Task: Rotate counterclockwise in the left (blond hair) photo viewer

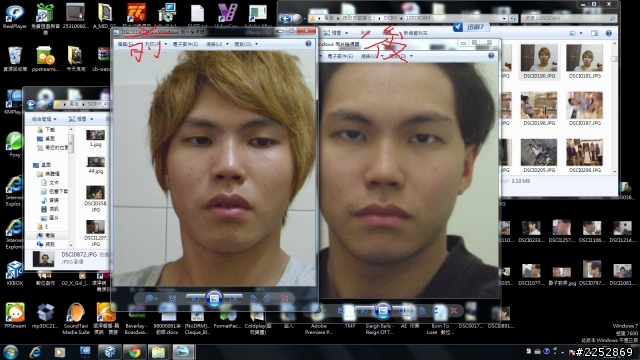Action: (x=253, y=298)
